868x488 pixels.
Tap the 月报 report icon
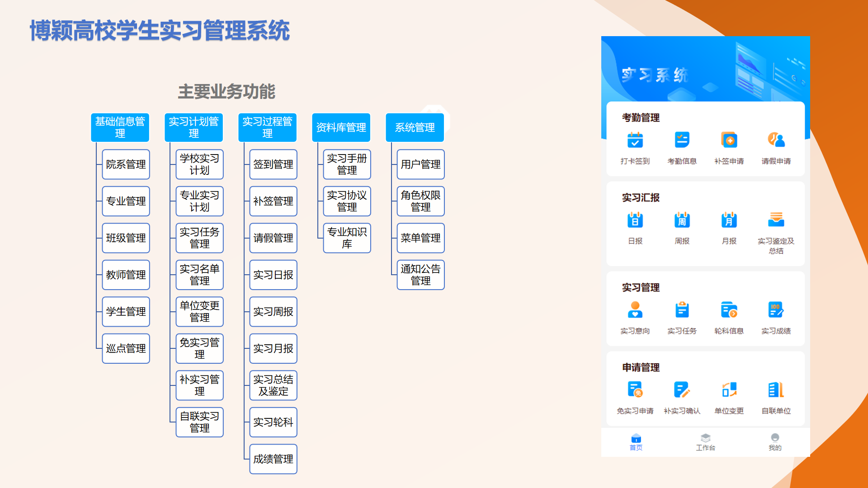click(x=729, y=220)
